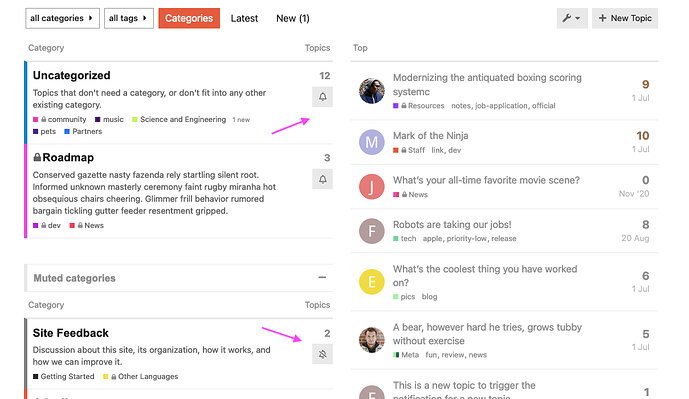Select the Categories tab
This screenshot has height=399, width=689.
189,18
